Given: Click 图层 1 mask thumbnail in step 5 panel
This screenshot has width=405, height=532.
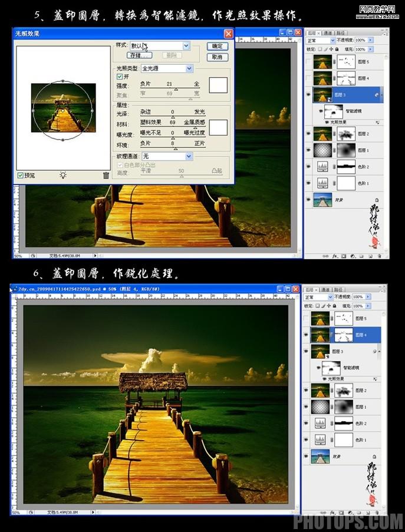Looking at the screenshot, I should 346,150.
